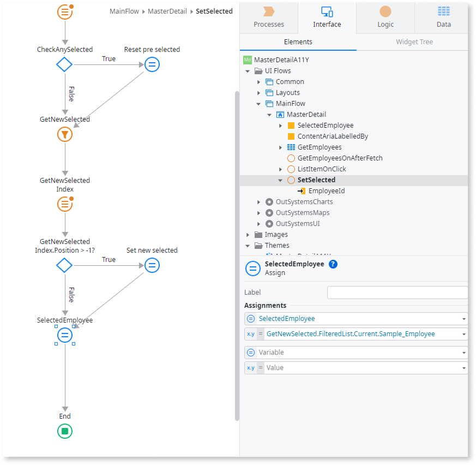
Task: Collapse the UI Flows folder
Action: (x=248, y=71)
